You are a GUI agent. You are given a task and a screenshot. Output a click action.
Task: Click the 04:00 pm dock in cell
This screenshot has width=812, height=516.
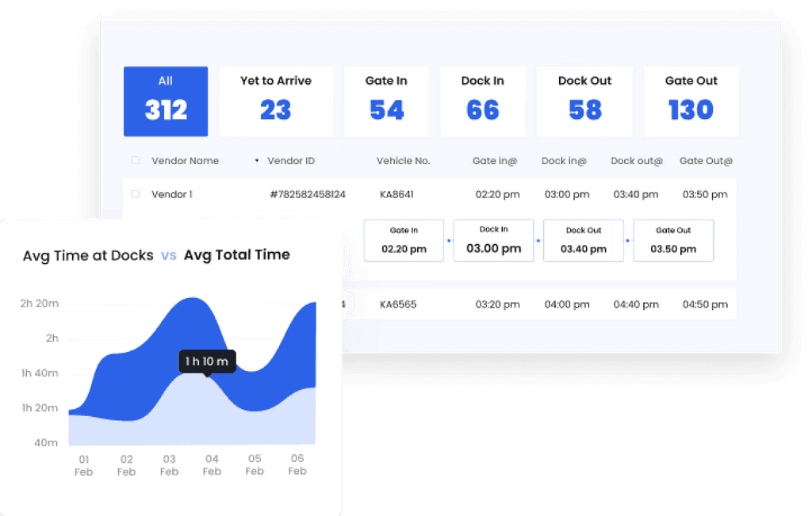[x=566, y=304]
